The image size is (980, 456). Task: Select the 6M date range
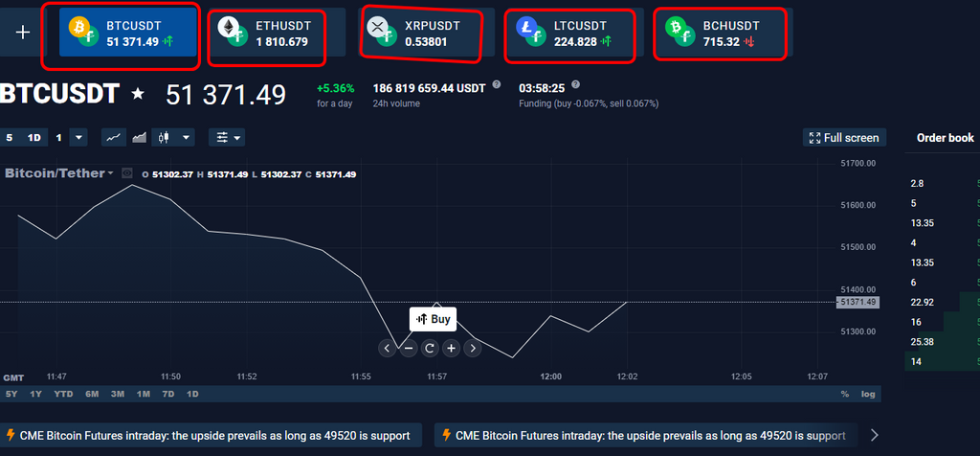(x=92, y=394)
